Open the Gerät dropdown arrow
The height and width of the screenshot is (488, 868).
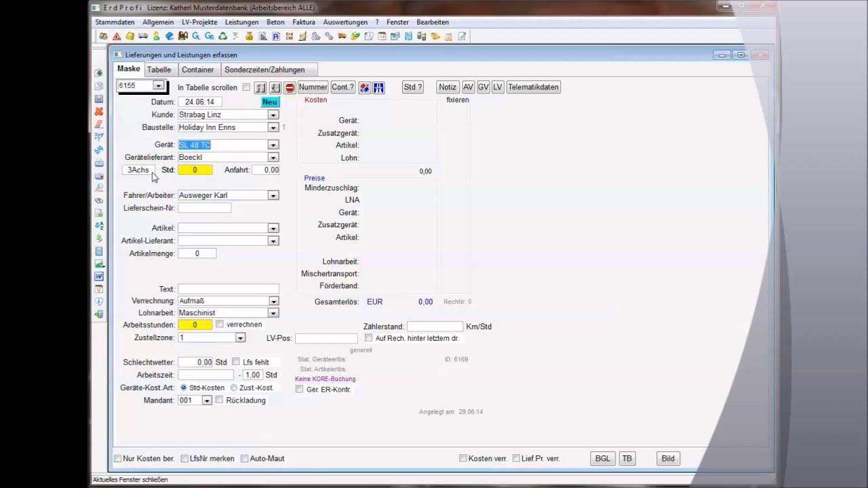click(x=273, y=145)
